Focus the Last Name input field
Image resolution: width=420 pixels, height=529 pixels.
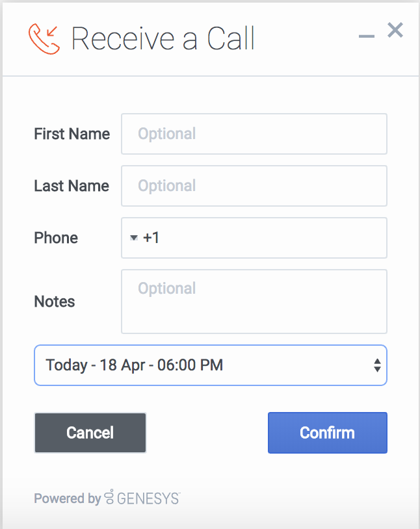(254, 186)
